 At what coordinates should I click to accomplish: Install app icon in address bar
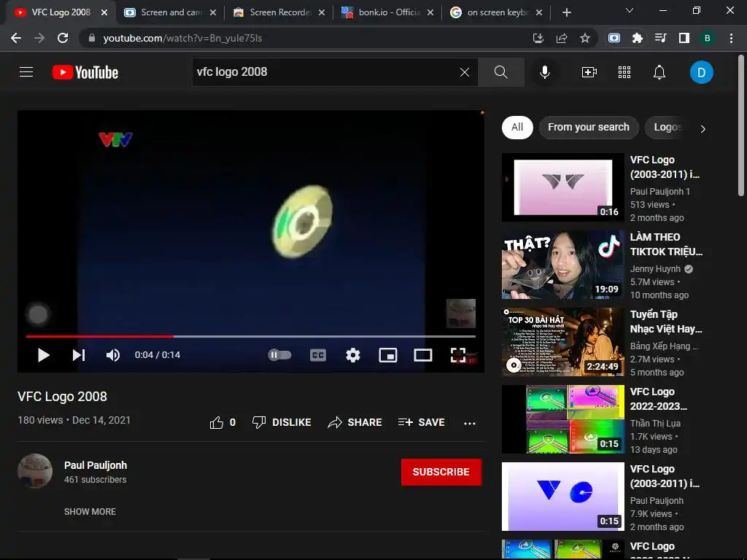point(538,38)
